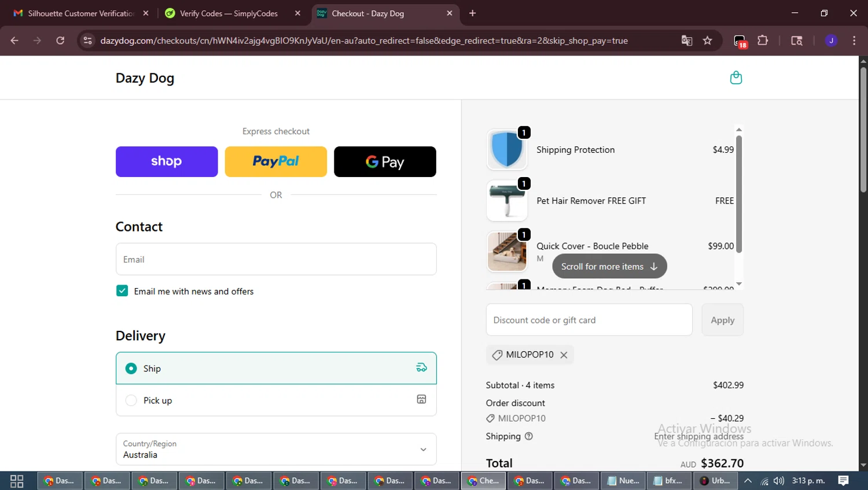868x490 pixels.
Task: Click the Quick Cover Boucle Pebble thumbnail
Action: point(507,252)
